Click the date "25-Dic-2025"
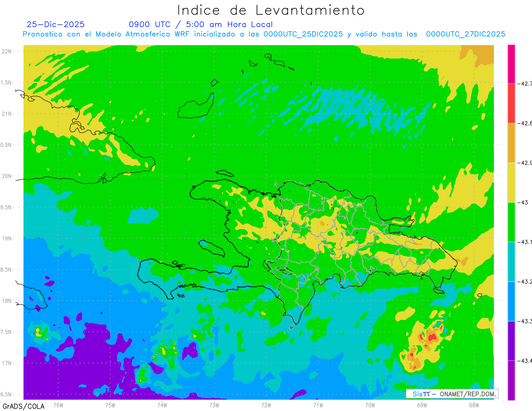Screen dimensions: 532x411 pos(55,24)
